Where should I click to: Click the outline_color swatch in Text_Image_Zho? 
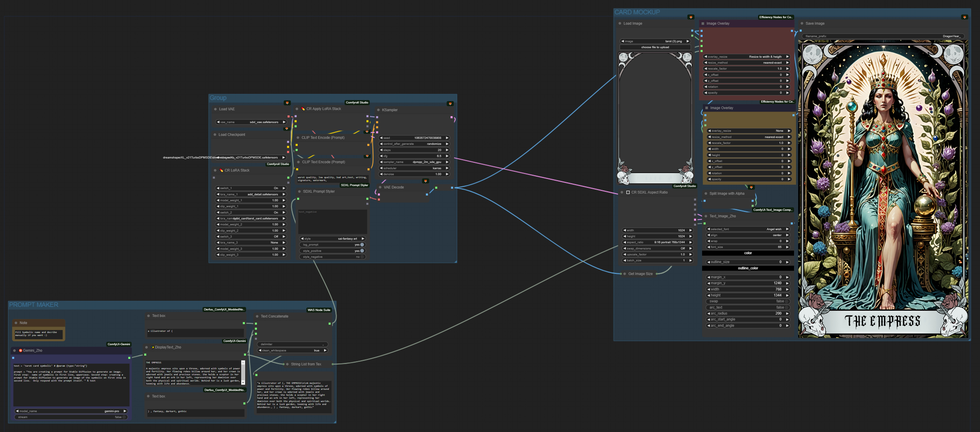point(748,268)
